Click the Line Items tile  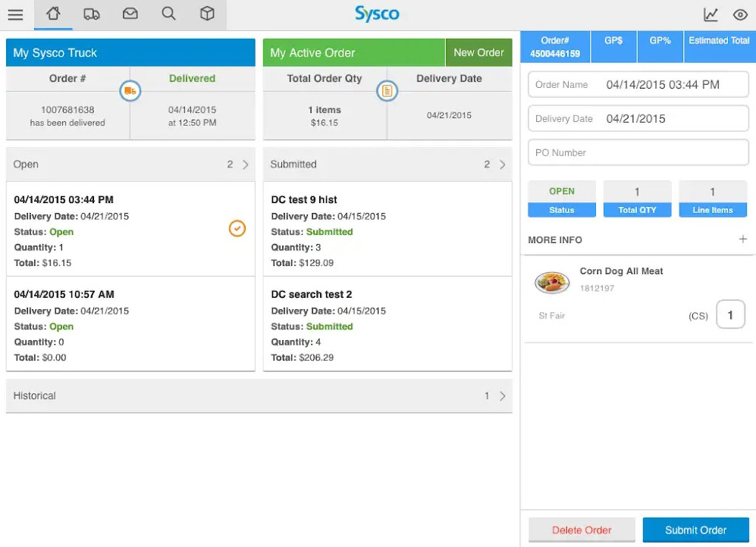[x=713, y=198]
